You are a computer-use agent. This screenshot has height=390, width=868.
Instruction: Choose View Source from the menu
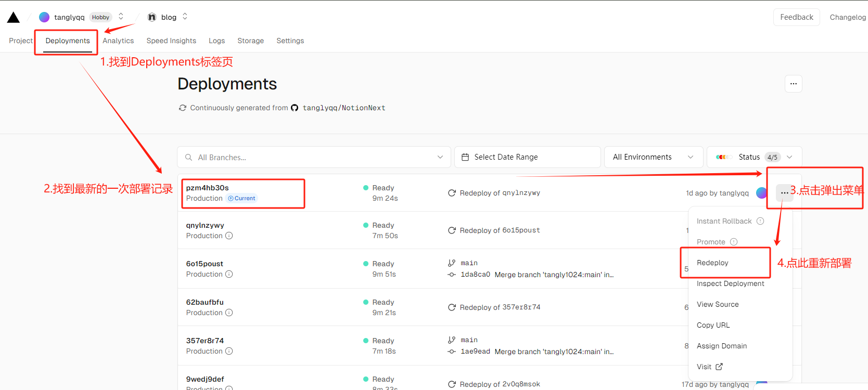[741, 304]
